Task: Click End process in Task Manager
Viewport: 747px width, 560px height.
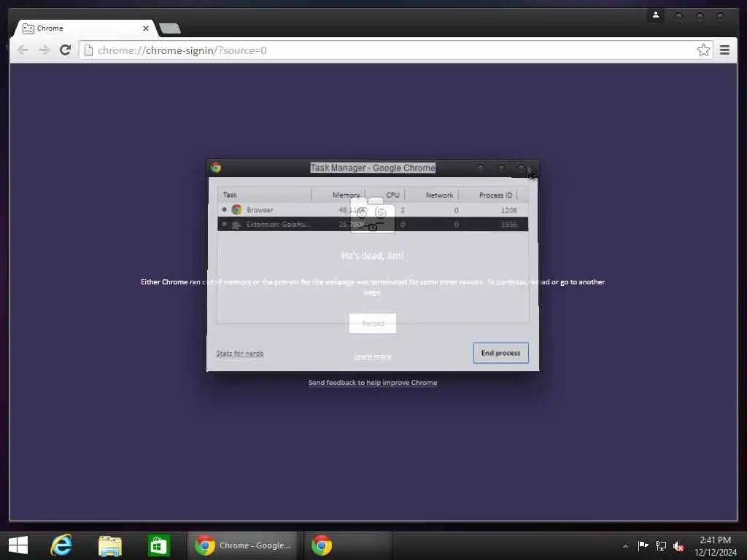Action: (x=500, y=353)
